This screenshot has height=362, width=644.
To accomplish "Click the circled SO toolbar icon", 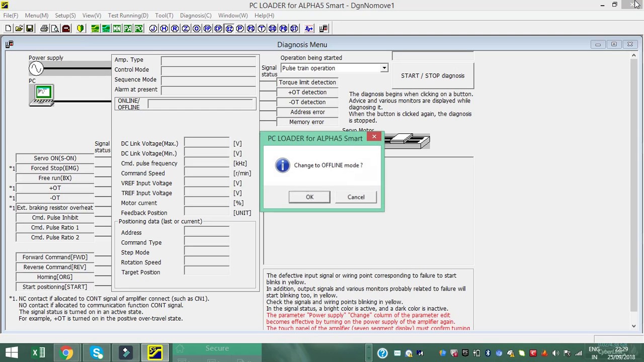I will pos(272,29).
